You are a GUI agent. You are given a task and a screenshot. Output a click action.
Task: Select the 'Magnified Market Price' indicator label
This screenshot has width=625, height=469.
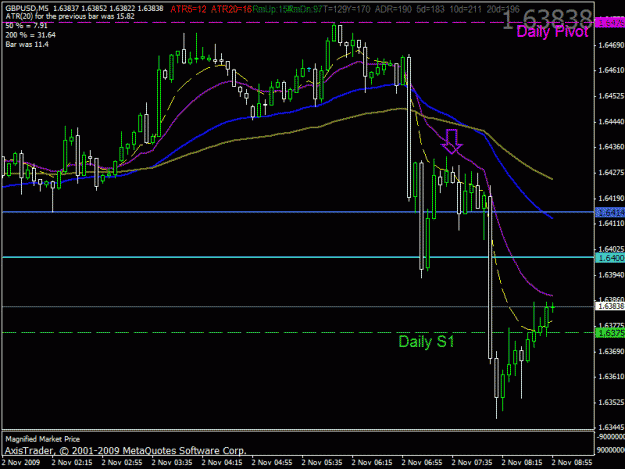coord(43,439)
